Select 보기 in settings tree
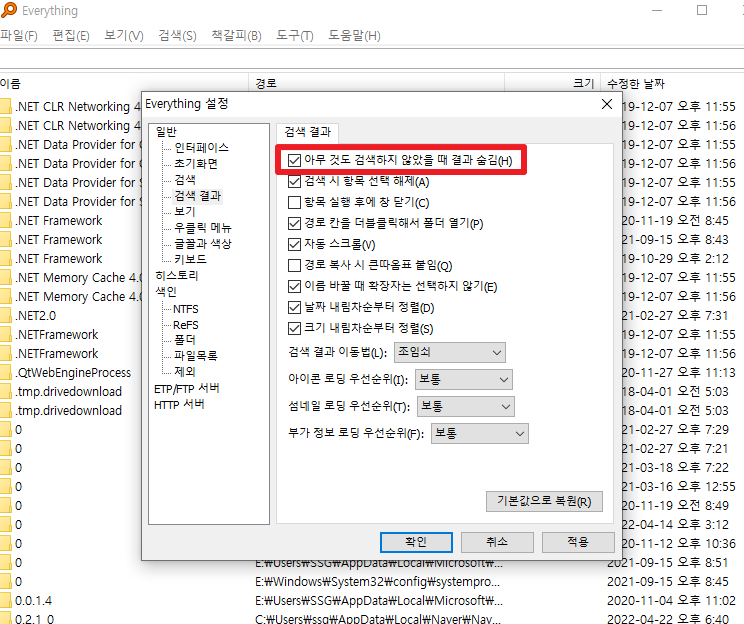This screenshot has height=624, width=744. pos(185,212)
